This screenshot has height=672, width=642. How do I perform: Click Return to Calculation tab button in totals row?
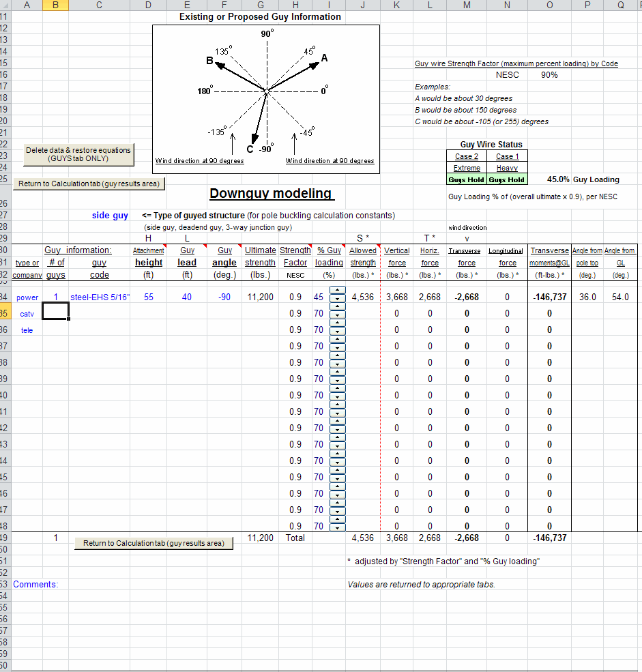(x=154, y=543)
